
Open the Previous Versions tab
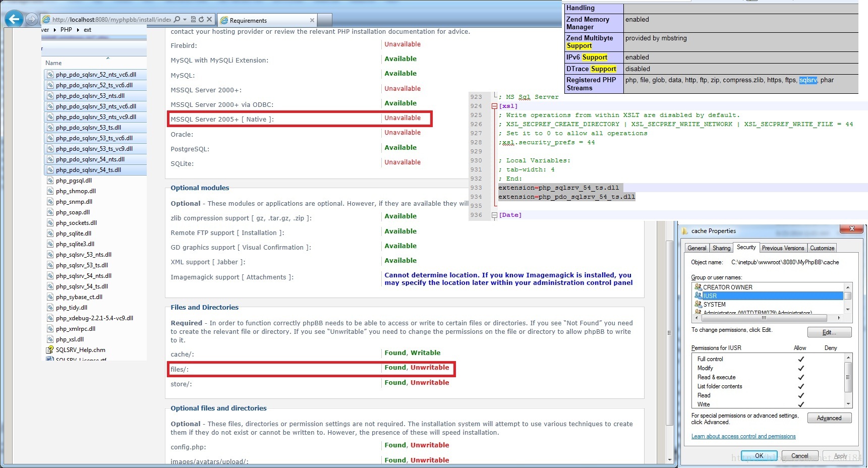coord(783,248)
